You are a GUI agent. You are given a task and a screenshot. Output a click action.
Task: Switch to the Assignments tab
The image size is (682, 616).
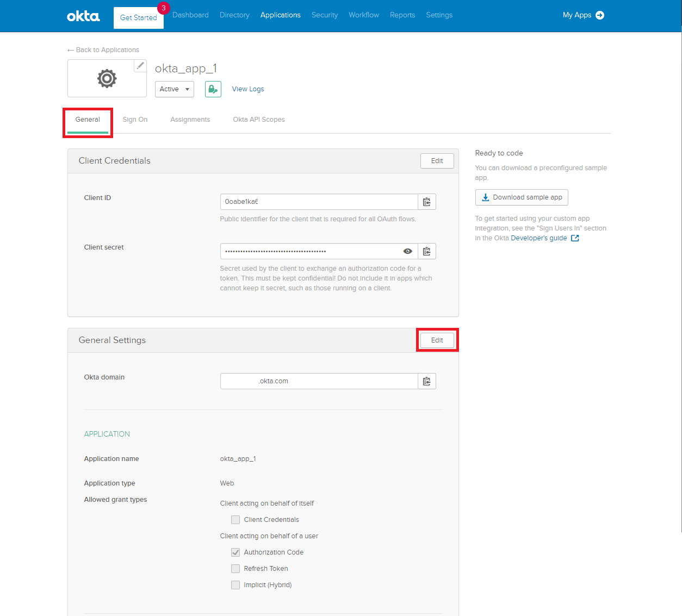(x=190, y=120)
